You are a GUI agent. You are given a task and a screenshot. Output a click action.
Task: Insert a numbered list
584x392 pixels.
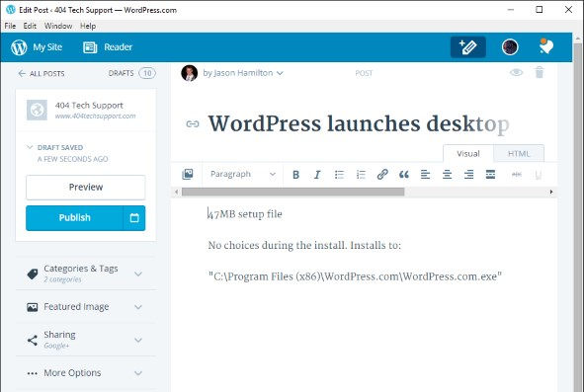click(x=361, y=175)
